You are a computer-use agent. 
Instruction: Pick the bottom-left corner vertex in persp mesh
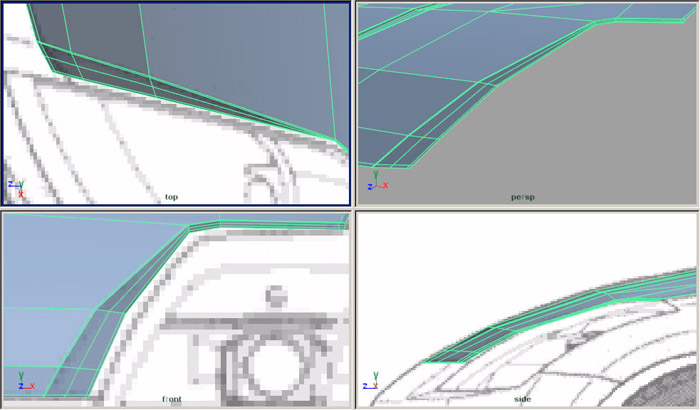click(377, 166)
